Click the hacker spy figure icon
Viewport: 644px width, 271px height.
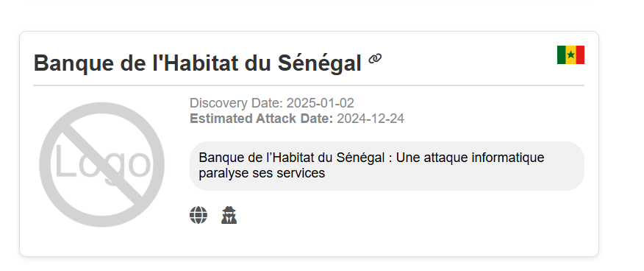[x=229, y=215]
